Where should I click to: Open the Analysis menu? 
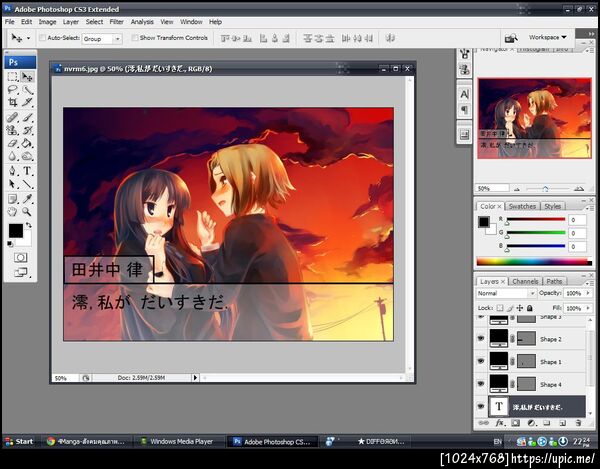(x=142, y=22)
